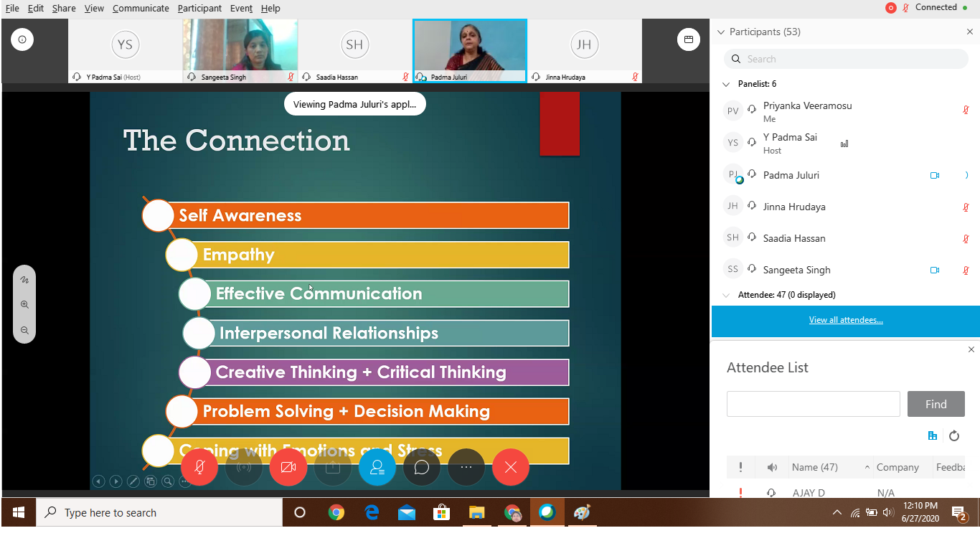980x551 pixels.
Task: Open Microsoft Edge from the taskbar
Action: 371,512
